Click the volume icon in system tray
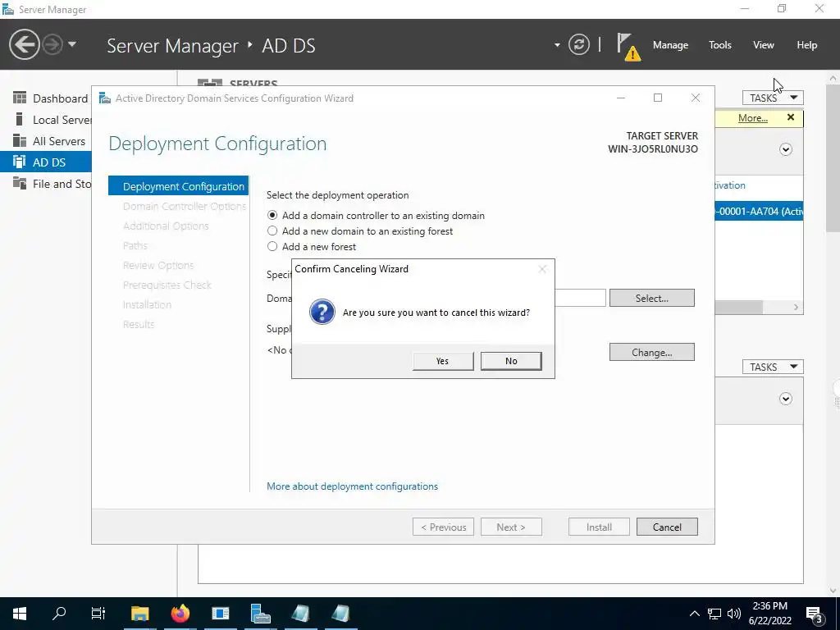This screenshot has width=840, height=630. click(734, 614)
